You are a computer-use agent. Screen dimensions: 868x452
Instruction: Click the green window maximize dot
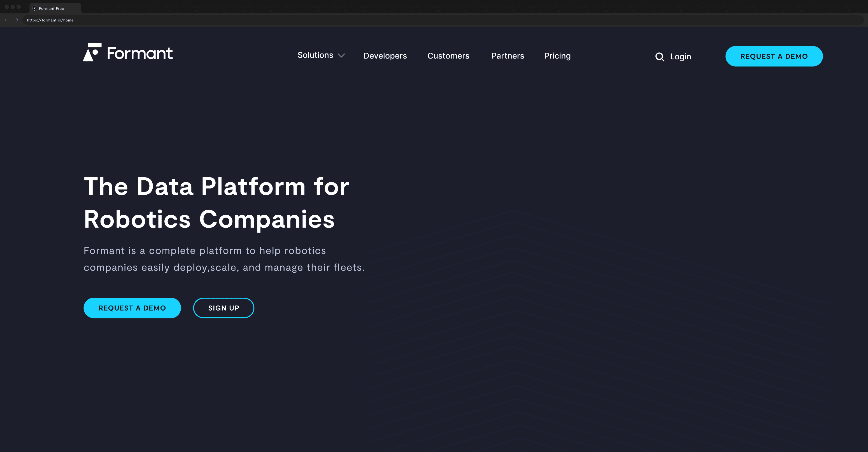coord(19,7)
